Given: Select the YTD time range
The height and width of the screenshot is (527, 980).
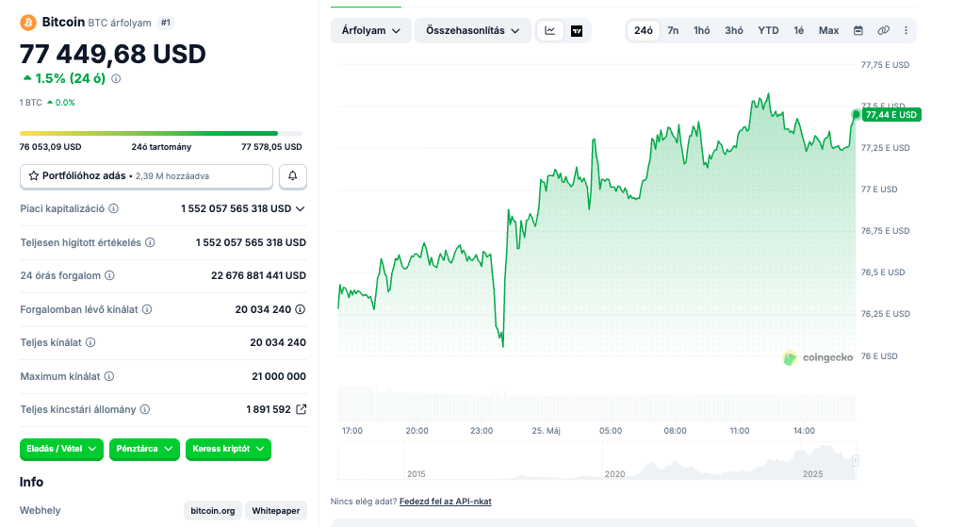Looking at the screenshot, I should tap(768, 30).
